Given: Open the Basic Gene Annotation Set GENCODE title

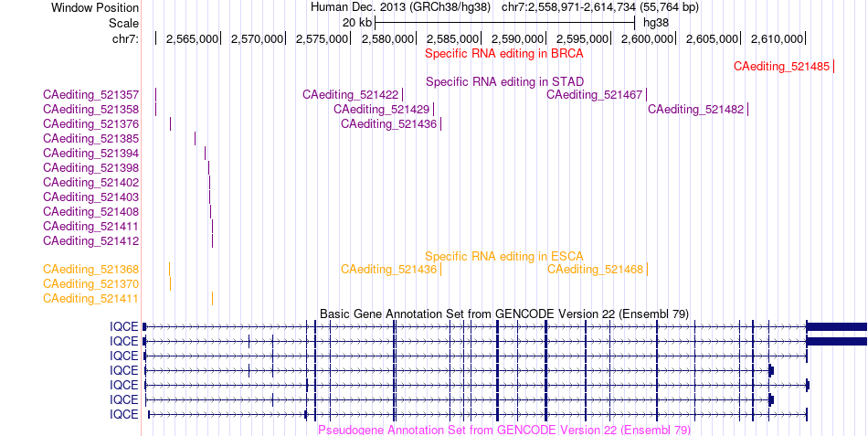Looking at the screenshot, I should tap(504, 314).
